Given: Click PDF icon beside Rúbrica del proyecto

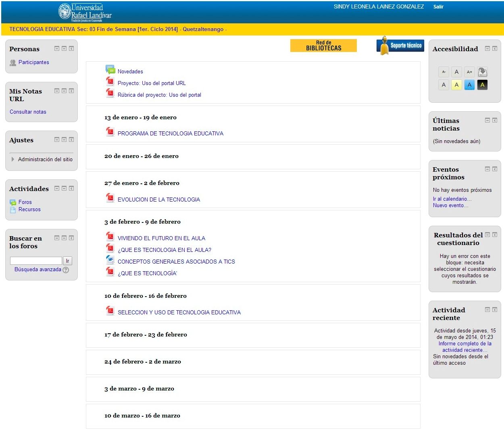Looking at the screenshot, I should (110, 93).
